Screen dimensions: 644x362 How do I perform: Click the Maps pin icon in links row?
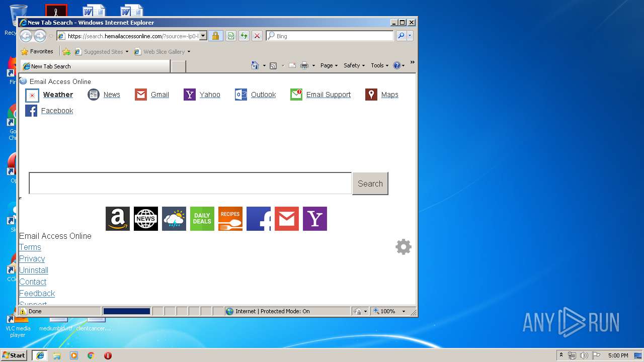[x=371, y=95]
